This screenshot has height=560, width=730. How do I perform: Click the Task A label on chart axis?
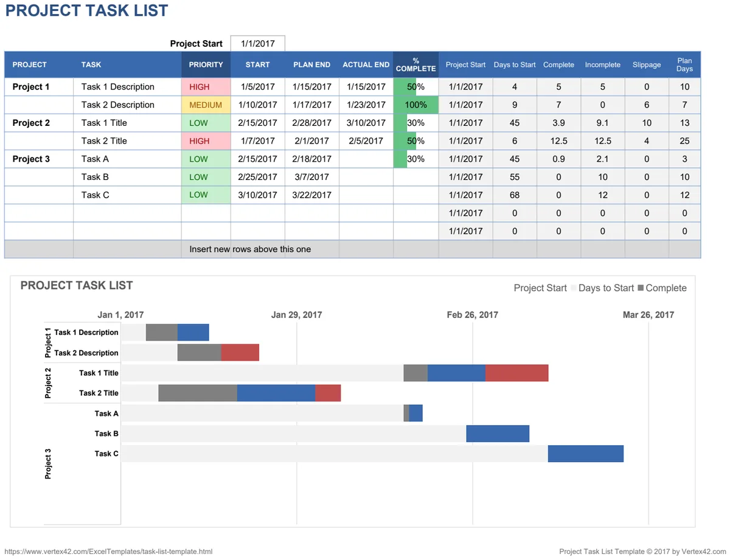pyautogui.click(x=106, y=413)
